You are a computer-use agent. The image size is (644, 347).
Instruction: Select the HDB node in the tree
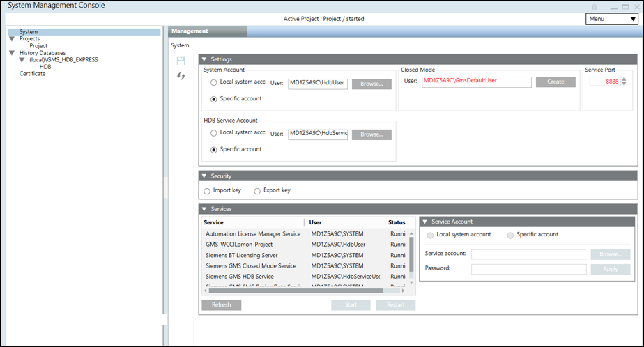[45, 67]
